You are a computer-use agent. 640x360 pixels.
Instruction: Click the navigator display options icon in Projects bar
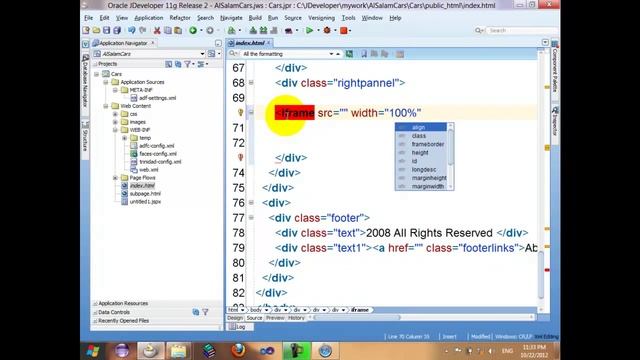point(201,64)
